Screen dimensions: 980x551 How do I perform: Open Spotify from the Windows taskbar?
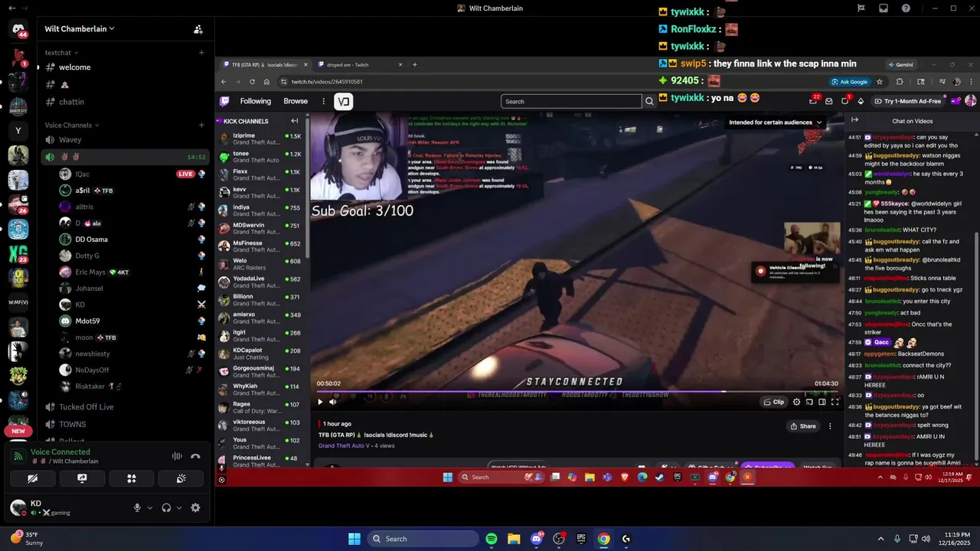(x=492, y=539)
